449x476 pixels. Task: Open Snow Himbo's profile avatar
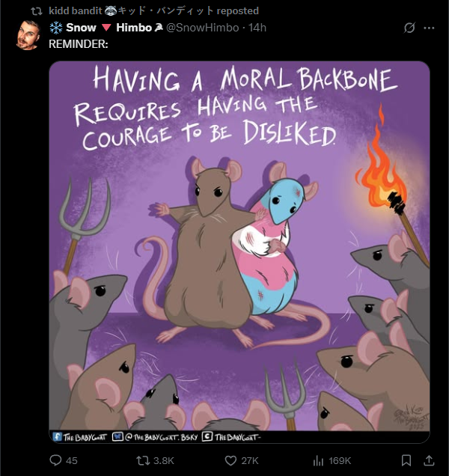(x=28, y=35)
